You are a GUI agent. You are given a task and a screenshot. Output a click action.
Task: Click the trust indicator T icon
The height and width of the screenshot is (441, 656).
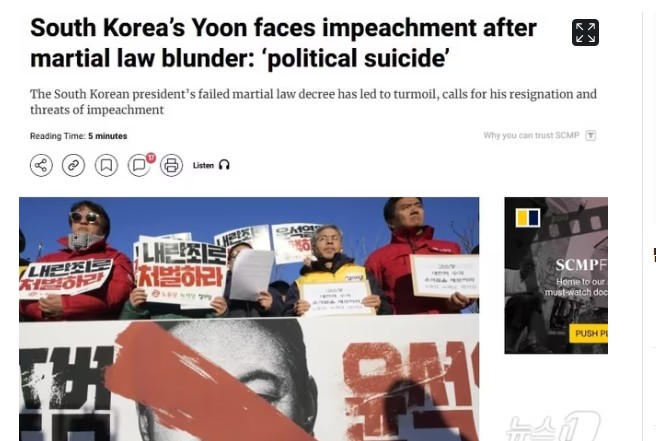591,136
